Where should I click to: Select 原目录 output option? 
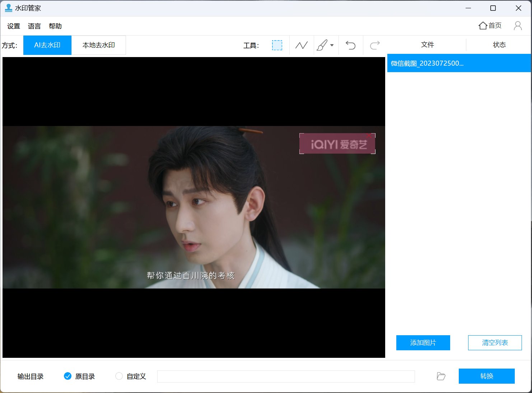[x=79, y=376]
